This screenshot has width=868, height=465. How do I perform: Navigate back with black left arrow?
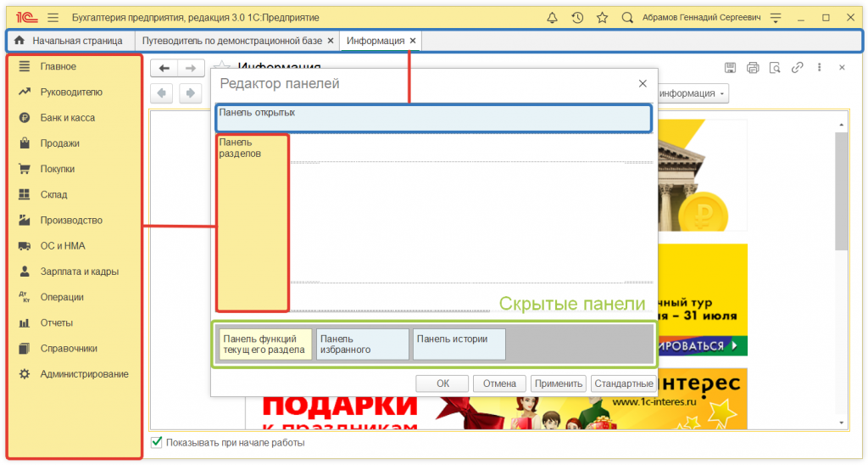pos(164,68)
